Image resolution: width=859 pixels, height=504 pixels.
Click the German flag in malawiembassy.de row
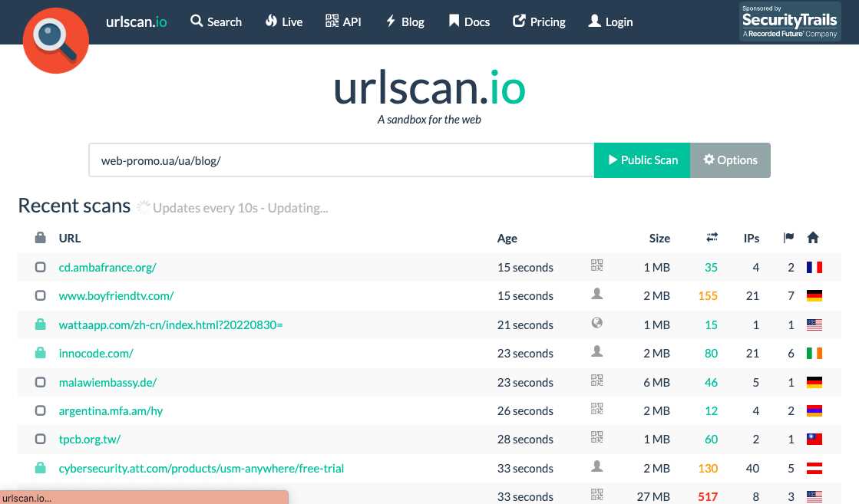click(x=814, y=382)
